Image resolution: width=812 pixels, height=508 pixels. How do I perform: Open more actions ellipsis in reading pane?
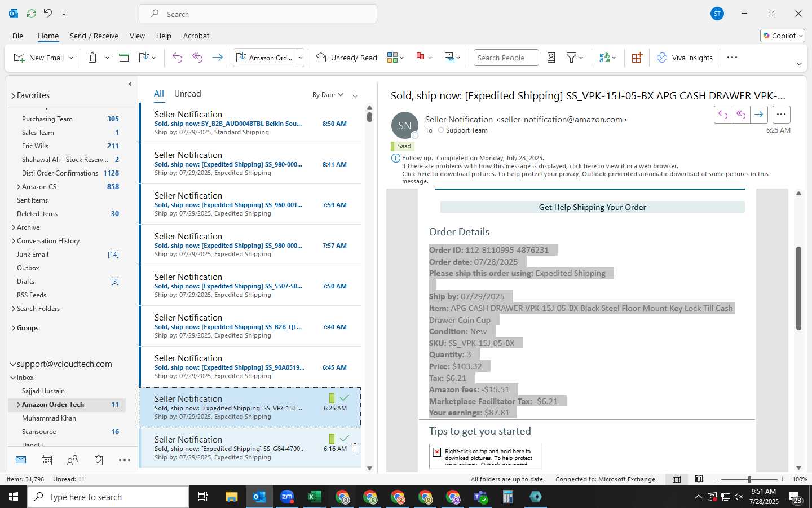click(781, 115)
